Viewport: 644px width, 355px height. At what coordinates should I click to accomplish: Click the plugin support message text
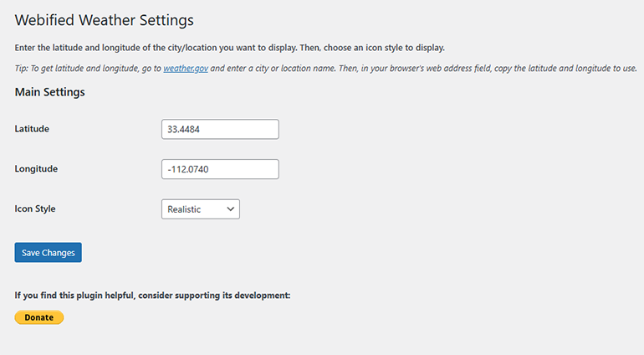[152, 296]
